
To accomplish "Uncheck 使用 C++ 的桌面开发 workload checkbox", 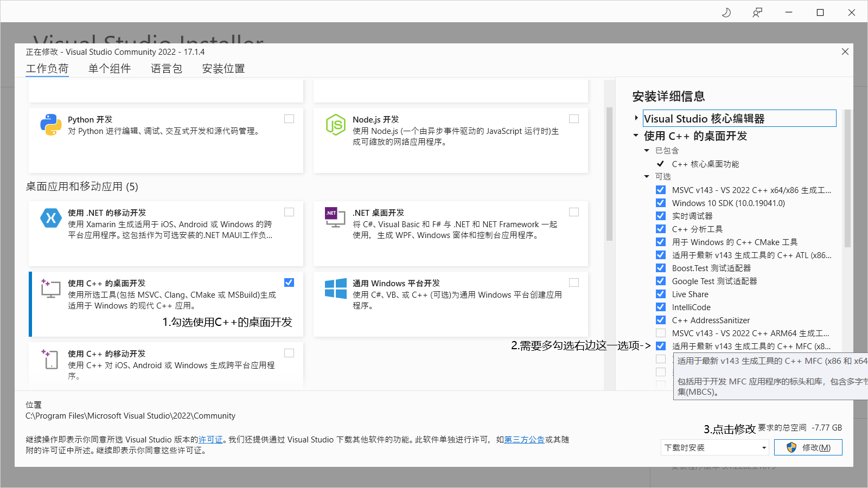I will click(289, 282).
